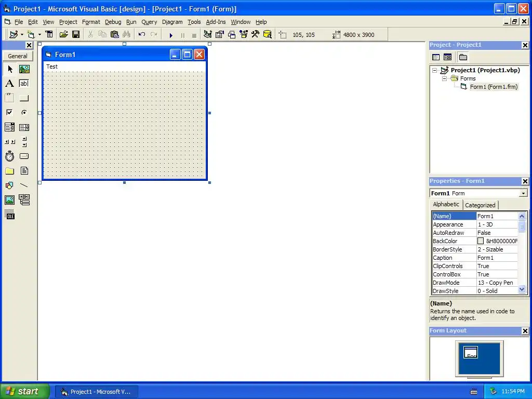Select the Data control tool

click(24, 200)
